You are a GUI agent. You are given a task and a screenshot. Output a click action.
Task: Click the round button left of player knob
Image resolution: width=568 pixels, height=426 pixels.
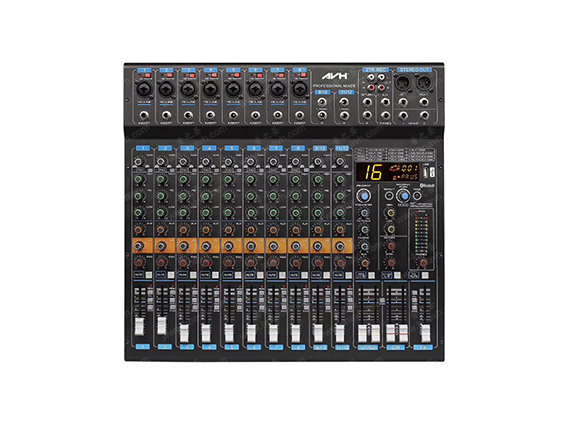tap(389, 196)
